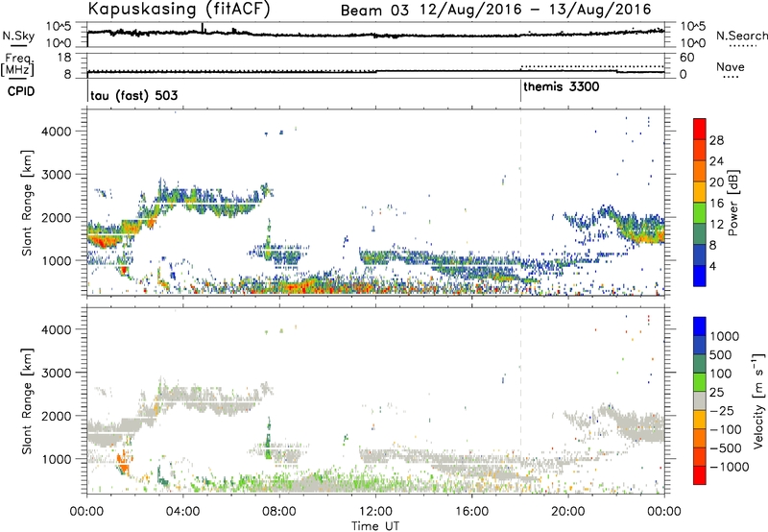Click the 'Time UT' x-axis label
The height and width of the screenshot is (532, 768).
click(x=375, y=526)
